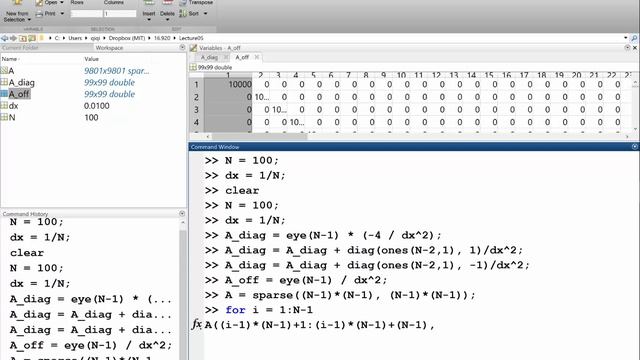Image resolution: width=640 pixels, height=360 pixels.
Task: Close the A_off variable tab
Action: [x=257, y=57]
